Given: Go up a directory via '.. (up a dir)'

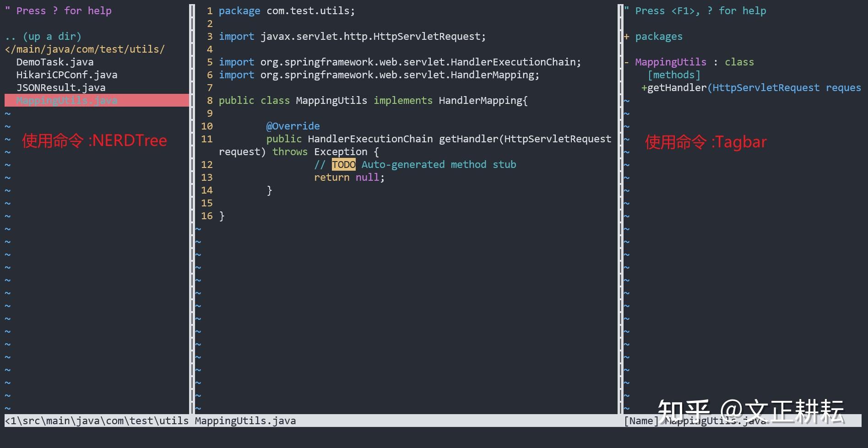Looking at the screenshot, I should tap(43, 36).
